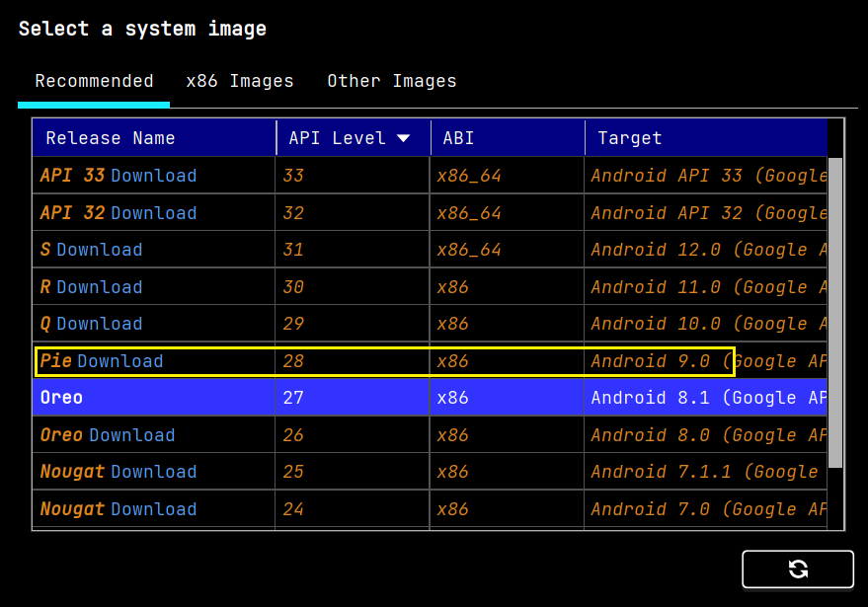868x607 pixels.
Task: Click Android 7.1.1 target cell
Action: click(706, 472)
